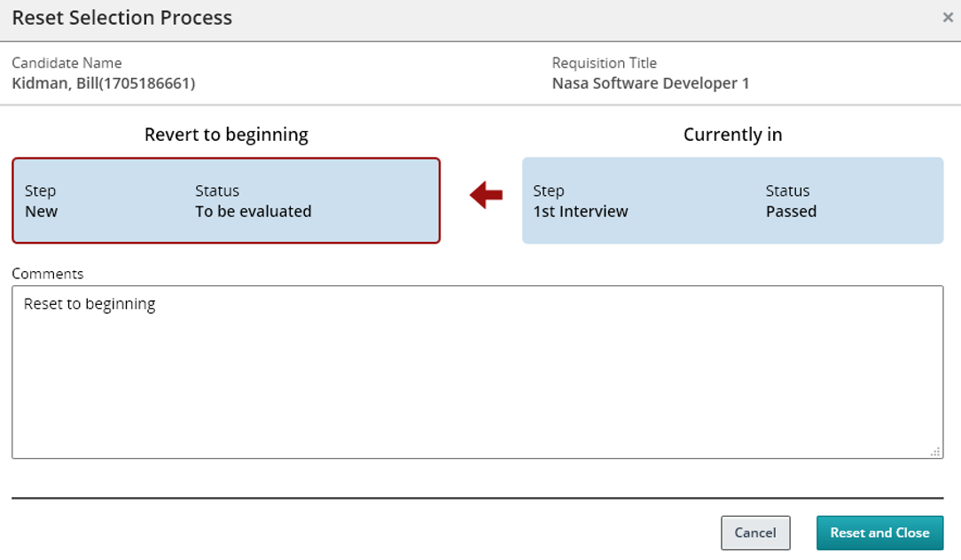Click the Requisition Title label
Screen dimensions: 961x560
[x=605, y=63]
